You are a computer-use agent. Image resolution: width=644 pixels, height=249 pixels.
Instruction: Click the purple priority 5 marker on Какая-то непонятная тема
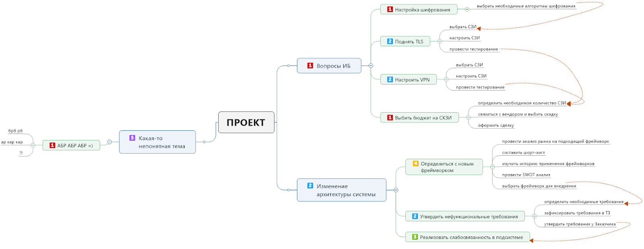pyautogui.click(x=132, y=138)
